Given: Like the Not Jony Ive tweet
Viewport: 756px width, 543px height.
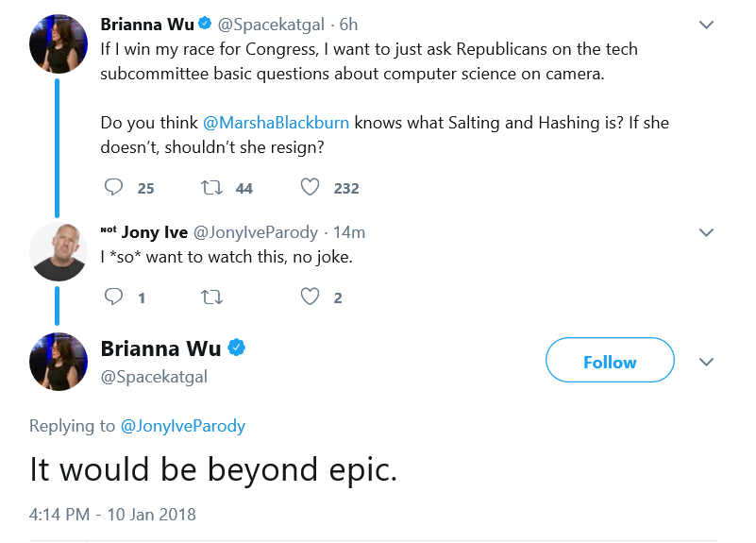Looking at the screenshot, I should coord(310,297).
